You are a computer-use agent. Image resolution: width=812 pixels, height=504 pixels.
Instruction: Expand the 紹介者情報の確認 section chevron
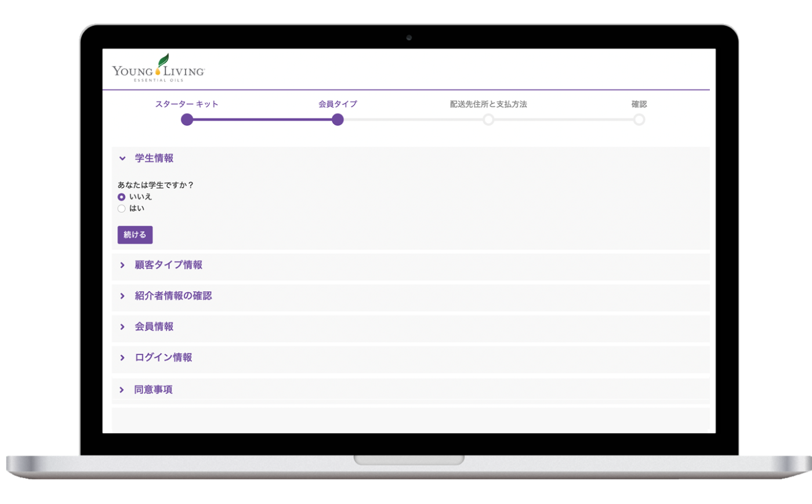coord(122,296)
